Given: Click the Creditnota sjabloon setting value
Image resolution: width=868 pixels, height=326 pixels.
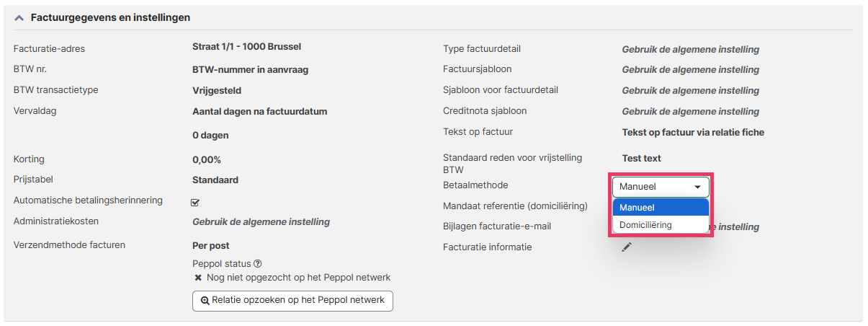Looking at the screenshot, I should click(x=690, y=112).
